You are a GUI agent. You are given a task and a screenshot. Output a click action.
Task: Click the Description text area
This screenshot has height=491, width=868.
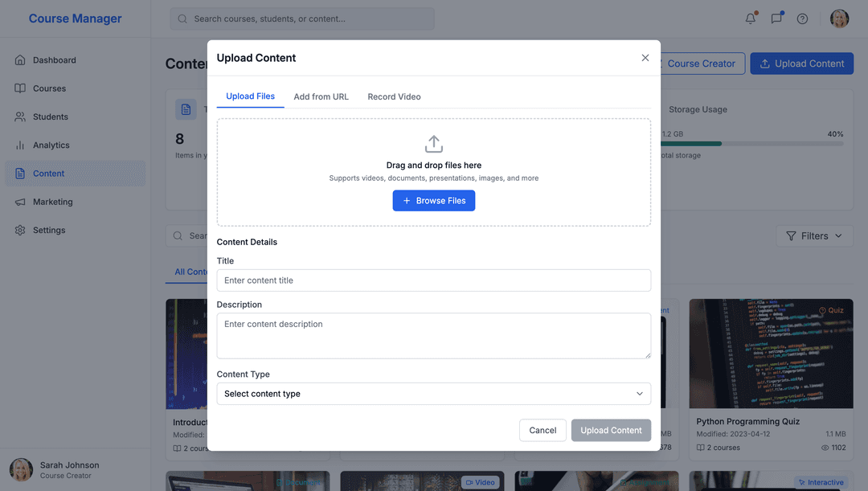(x=433, y=335)
